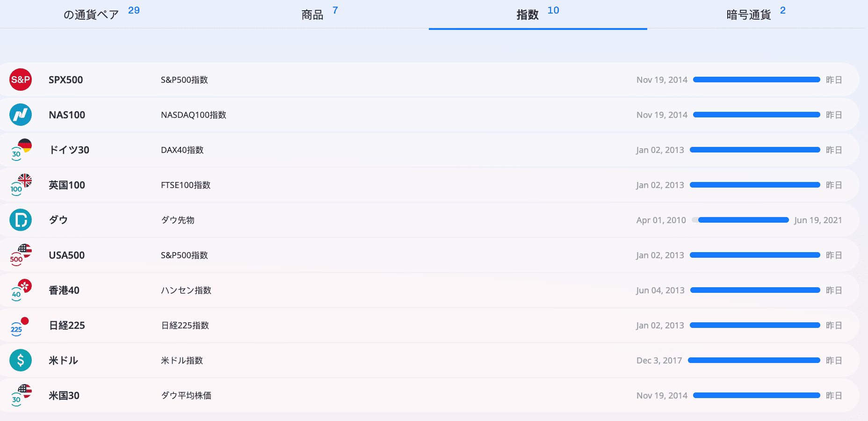
Task: Click the DAX40指数 description
Action: [x=182, y=150]
